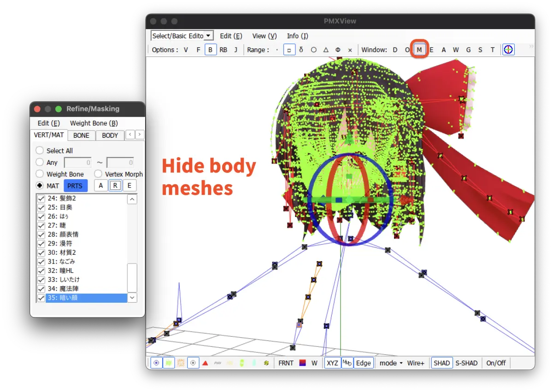The width and height of the screenshot is (553, 392).
Task: Choose the Select All radio option
Action: [40, 151]
